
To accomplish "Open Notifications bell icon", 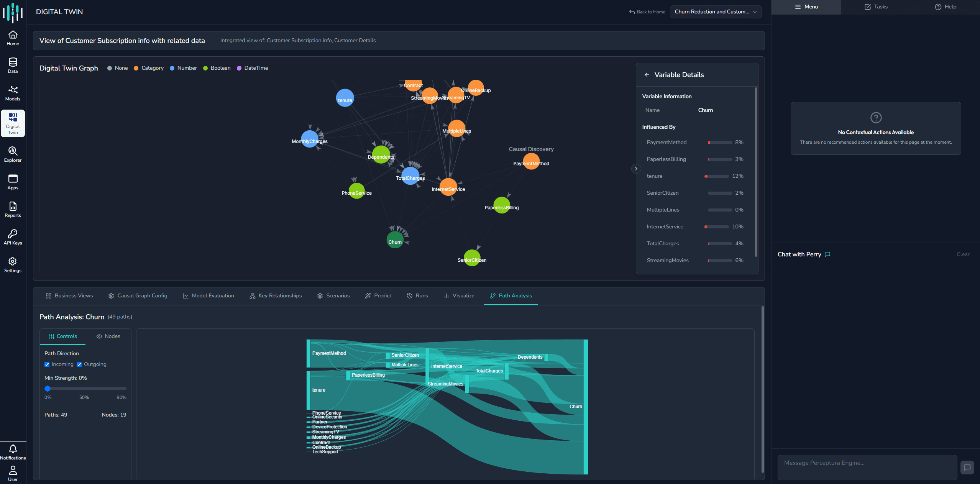I will click(13, 452).
